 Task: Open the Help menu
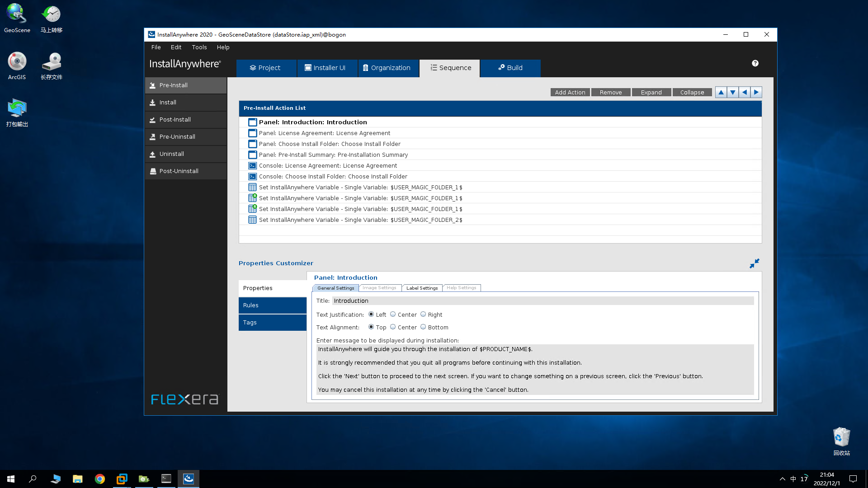coord(223,47)
